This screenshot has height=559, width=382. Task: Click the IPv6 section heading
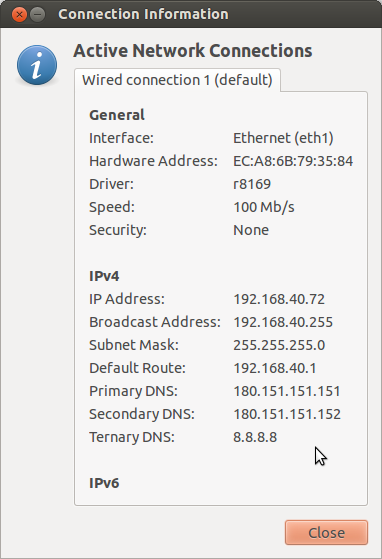tap(104, 483)
